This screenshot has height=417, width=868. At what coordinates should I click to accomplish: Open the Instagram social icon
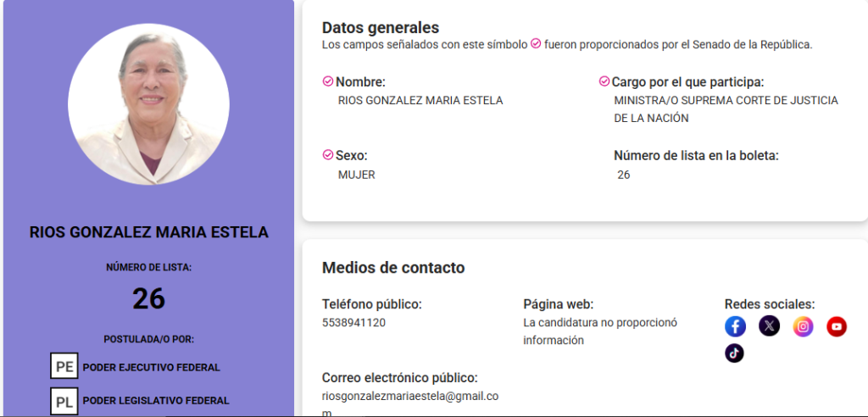pos(803,326)
